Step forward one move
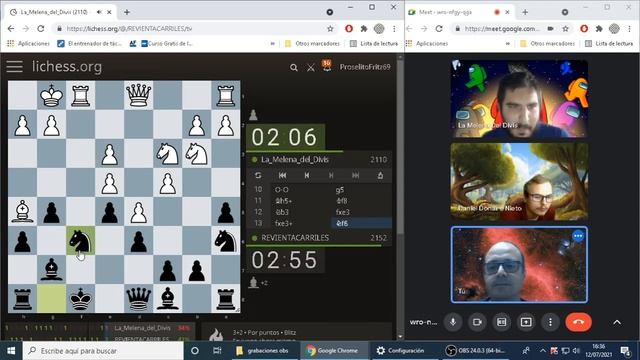Image resolution: width=640 pixels, height=360 pixels. pos(331,176)
